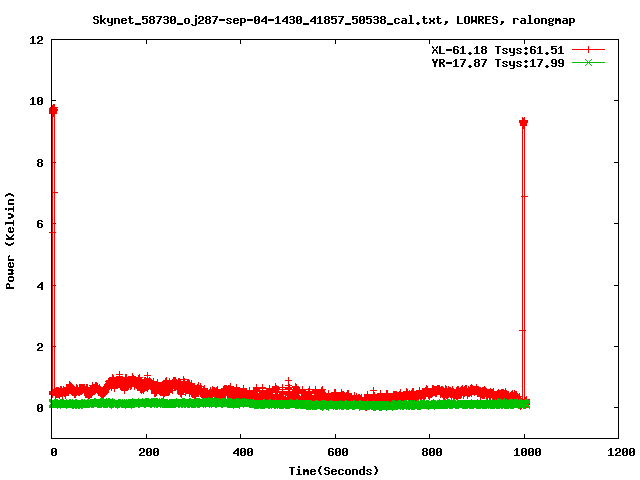This screenshot has width=640, height=480.
Task: Click y-axis tick label 2
Action: 40,347
